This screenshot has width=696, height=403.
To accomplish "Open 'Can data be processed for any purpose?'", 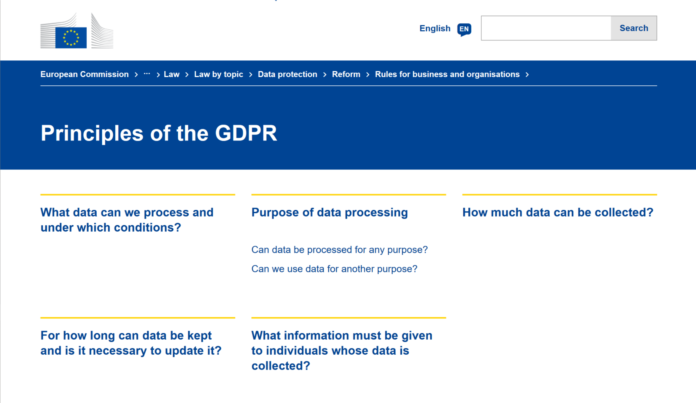I will pos(339,249).
